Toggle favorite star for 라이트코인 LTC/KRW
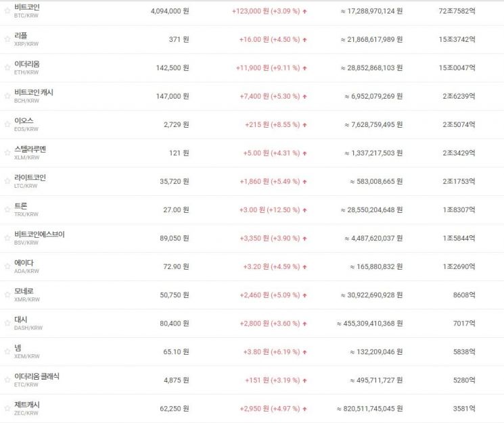This screenshot has height=423, width=504. [7, 181]
